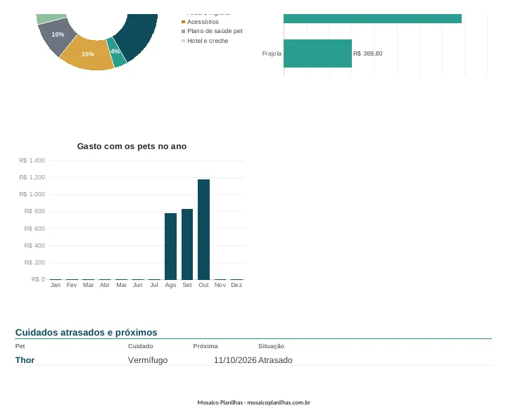
Task: Click the Hotel e creche legend swatch
Action: 183,41
